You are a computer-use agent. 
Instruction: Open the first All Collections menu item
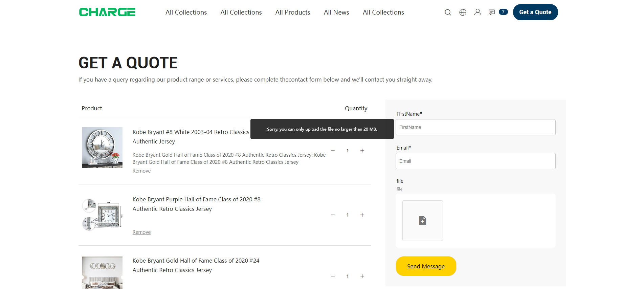point(186,12)
